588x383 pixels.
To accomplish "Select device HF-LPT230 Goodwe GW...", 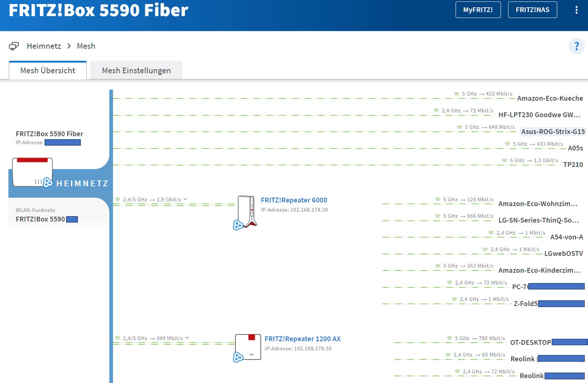I will [x=539, y=115].
